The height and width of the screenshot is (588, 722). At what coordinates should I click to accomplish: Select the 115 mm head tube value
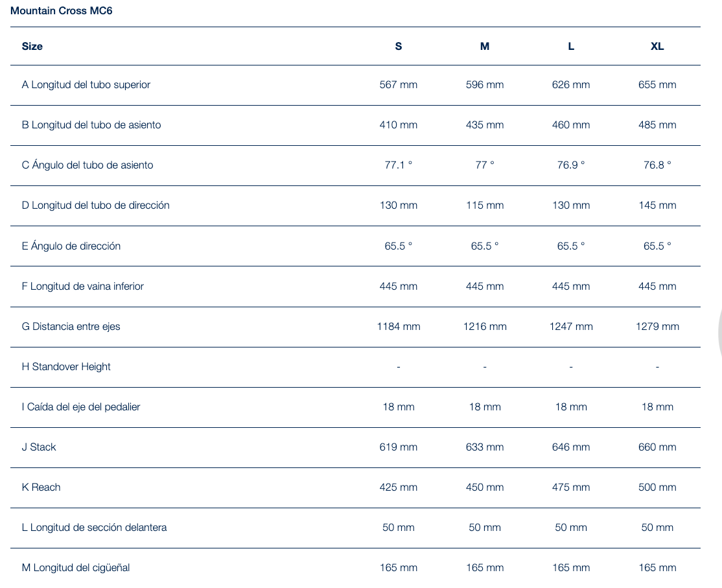click(x=485, y=206)
